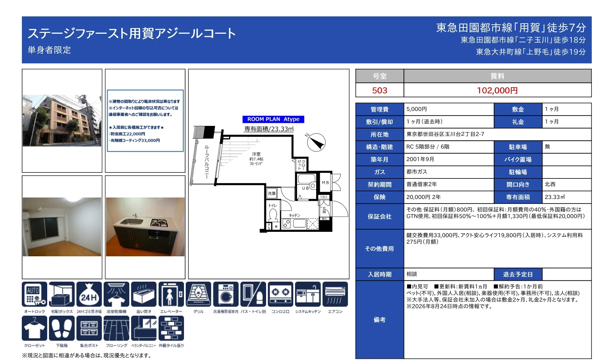Select the フローリング flooring icon
614x364 pixels.
coord(116,328)
